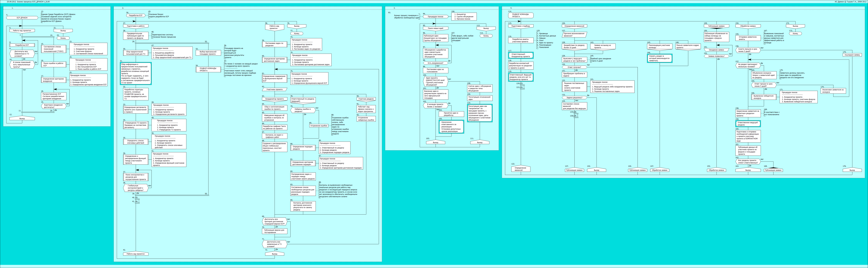Select 'Разработка анкеты участника проекта' block
Viewport: 868px width, 268px height.
521,40
